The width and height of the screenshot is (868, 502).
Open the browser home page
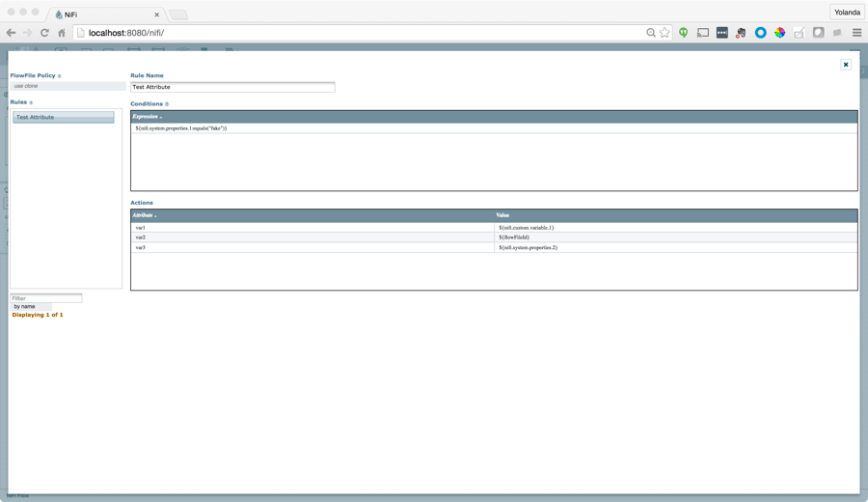(x=62, y=33)
